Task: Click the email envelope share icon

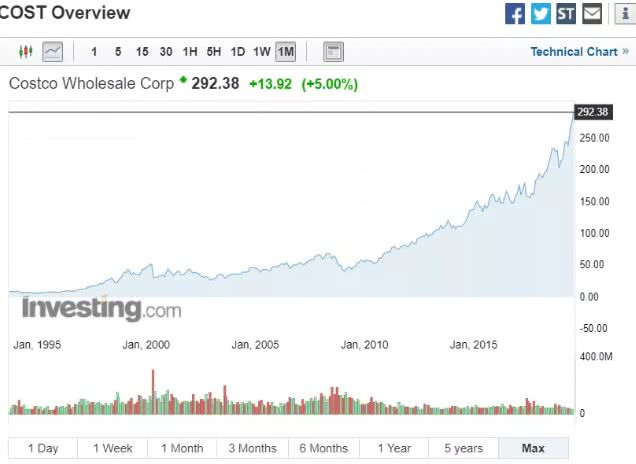Action: click(x=593, y=14)
